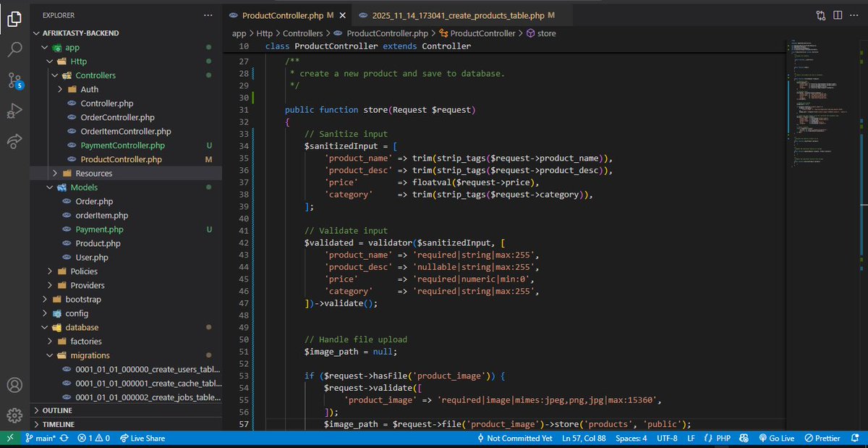The image size is (868, 448).
Task: Click Not Committed Yet blame status
Action: [514, 438]
